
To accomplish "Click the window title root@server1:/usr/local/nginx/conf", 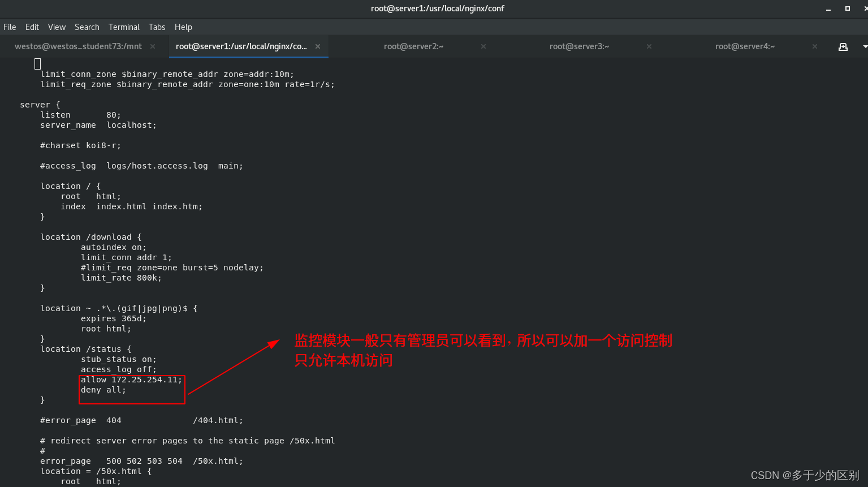I will pyautogui.click(x=437, y=8).
